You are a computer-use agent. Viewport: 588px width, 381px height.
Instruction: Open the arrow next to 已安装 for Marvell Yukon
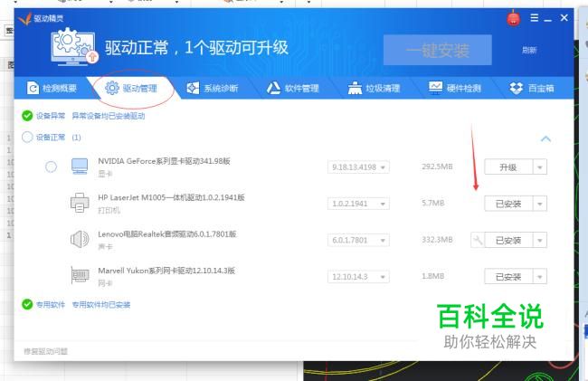pos(540,277)
